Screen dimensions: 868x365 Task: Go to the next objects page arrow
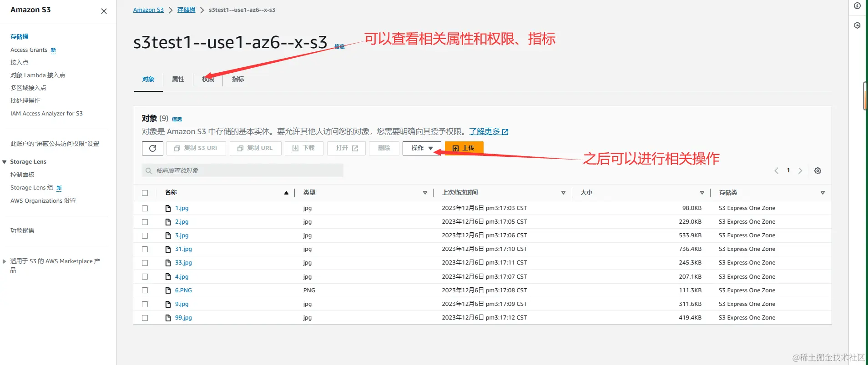point(800,171)
